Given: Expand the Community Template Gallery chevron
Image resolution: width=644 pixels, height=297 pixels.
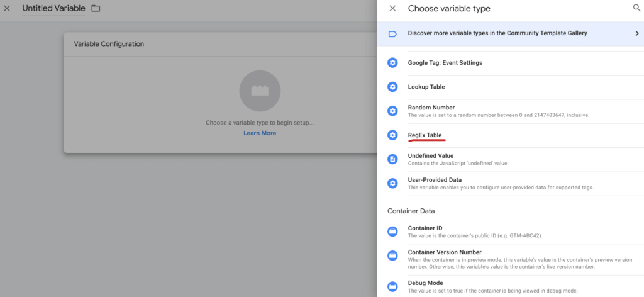Looking at the screenshot, I should click(636, 33).
